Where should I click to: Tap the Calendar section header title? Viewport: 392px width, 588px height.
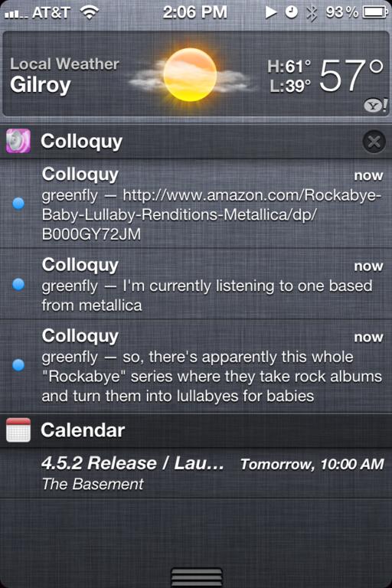point(83,430)
